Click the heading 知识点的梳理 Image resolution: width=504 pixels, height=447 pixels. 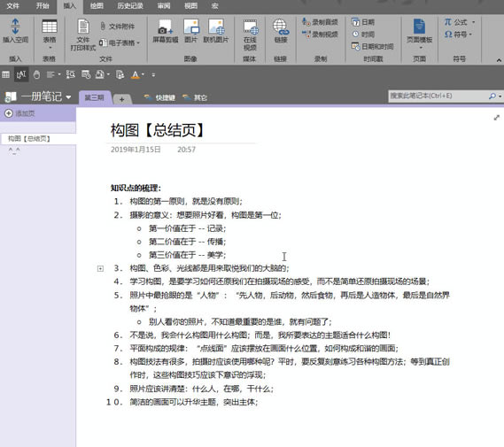point(136,188)
